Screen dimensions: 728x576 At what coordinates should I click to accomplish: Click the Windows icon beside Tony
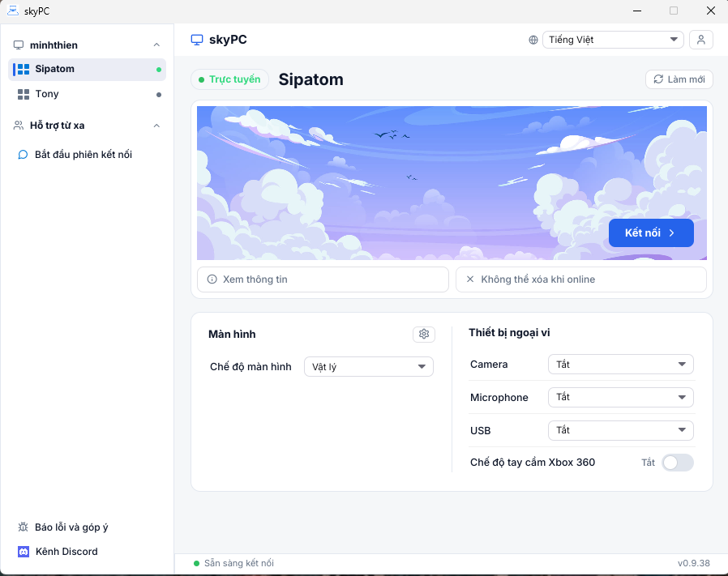point(24,94)
